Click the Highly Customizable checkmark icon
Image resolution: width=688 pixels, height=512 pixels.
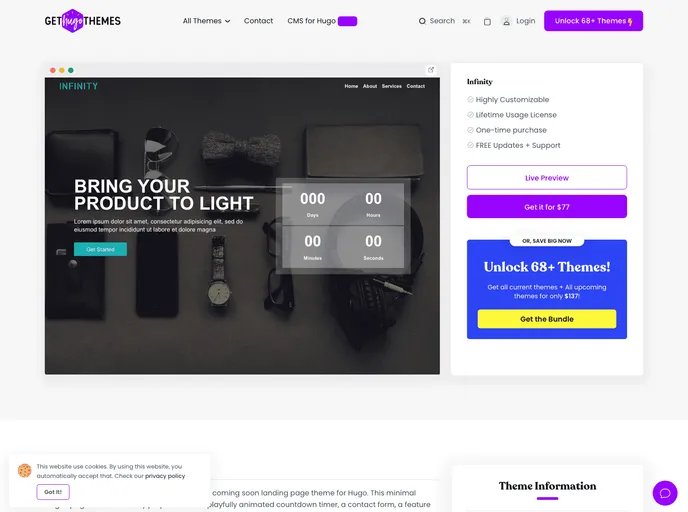click(x=470, y=100)
